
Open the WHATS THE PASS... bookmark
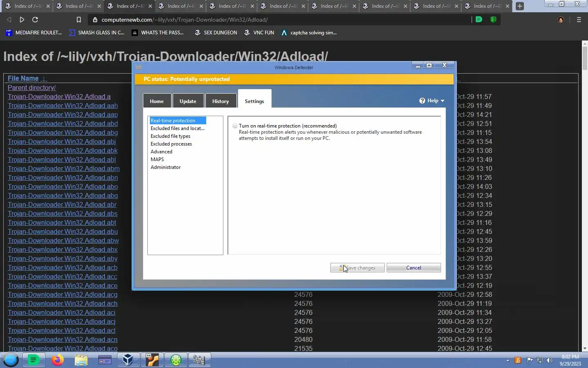(158, 33)
